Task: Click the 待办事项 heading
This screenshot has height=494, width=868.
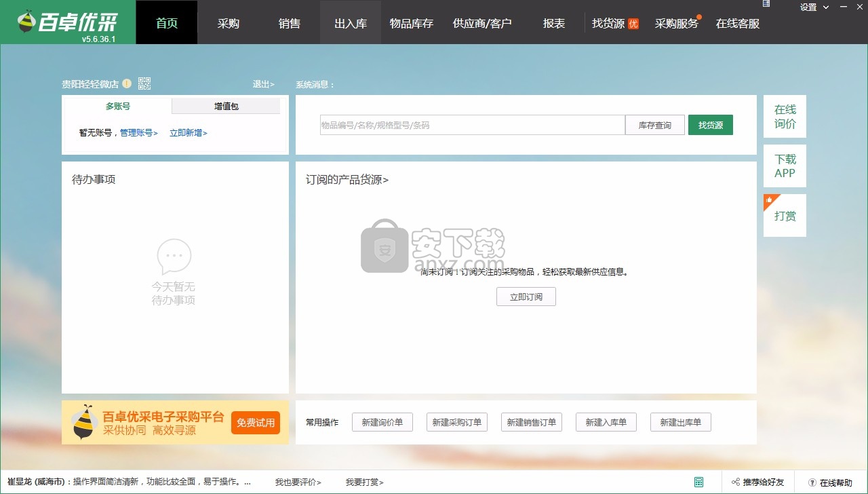Action: click(x=94, y=180)
